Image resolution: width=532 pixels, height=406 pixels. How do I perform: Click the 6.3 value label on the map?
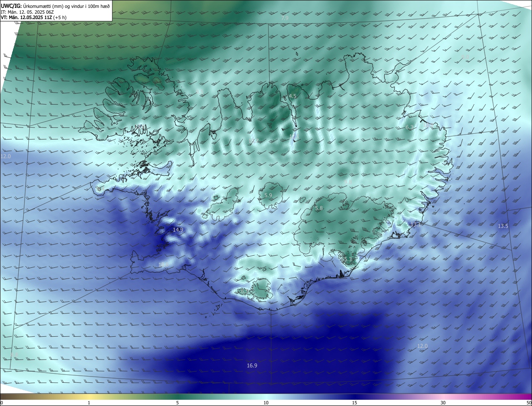click(x=409, y=127)
